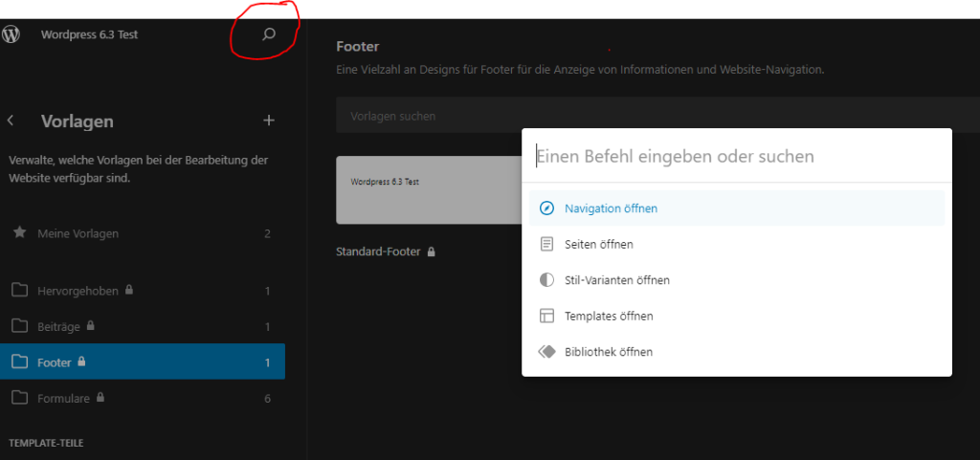Click the star icon for Meine Vorlagen

(19, 233)
